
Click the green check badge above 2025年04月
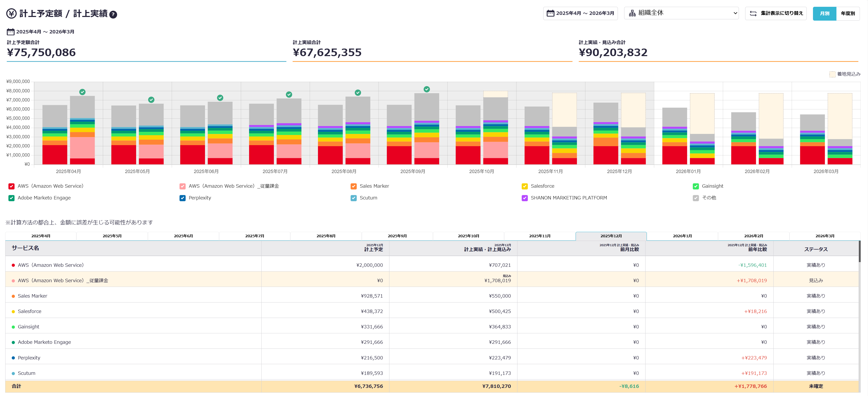[x=82, y=92]
